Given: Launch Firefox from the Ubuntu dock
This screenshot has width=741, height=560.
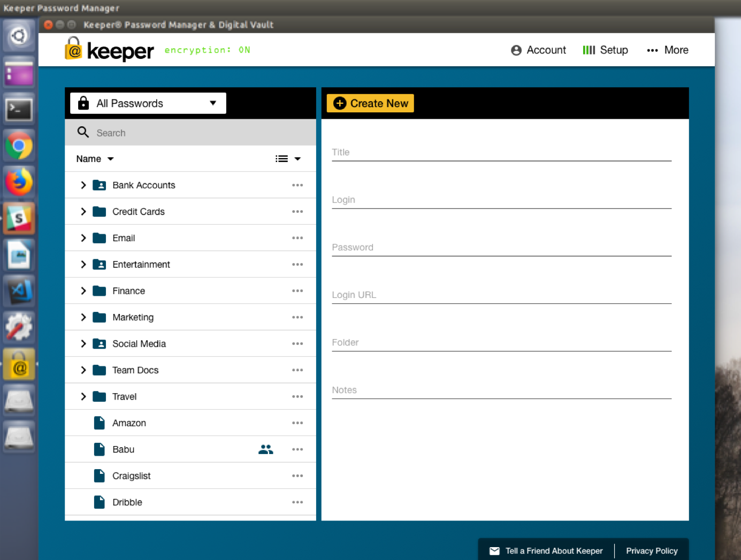Looking at the screenshot, I should tap(19, 182).
